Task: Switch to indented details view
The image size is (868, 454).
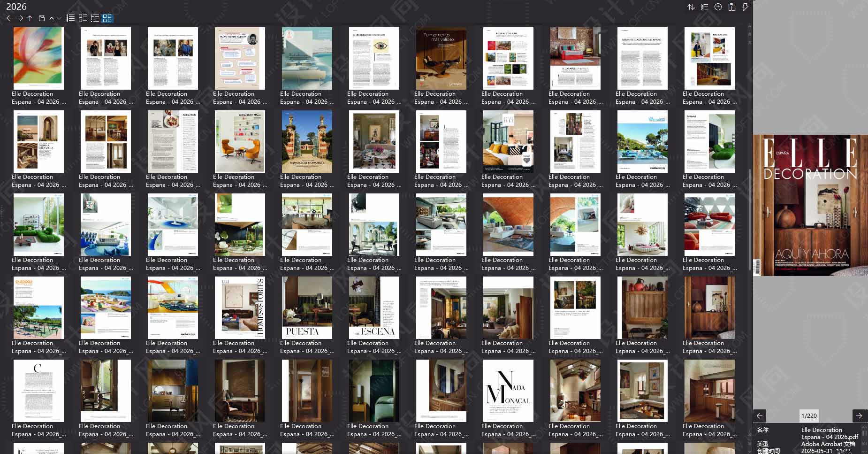Action: (95, 18)
